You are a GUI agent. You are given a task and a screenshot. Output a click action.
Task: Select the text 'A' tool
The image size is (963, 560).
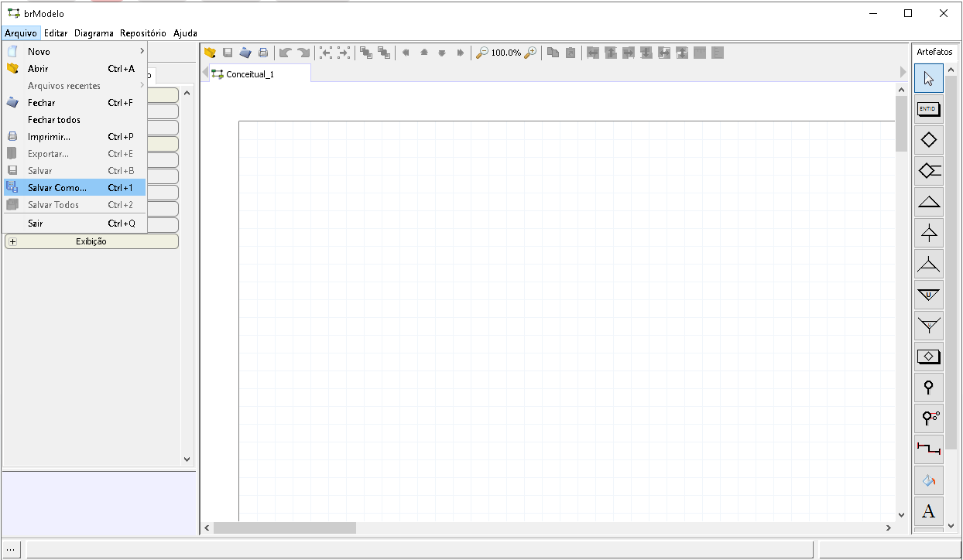pyautogui.click(x=929, y=511)
